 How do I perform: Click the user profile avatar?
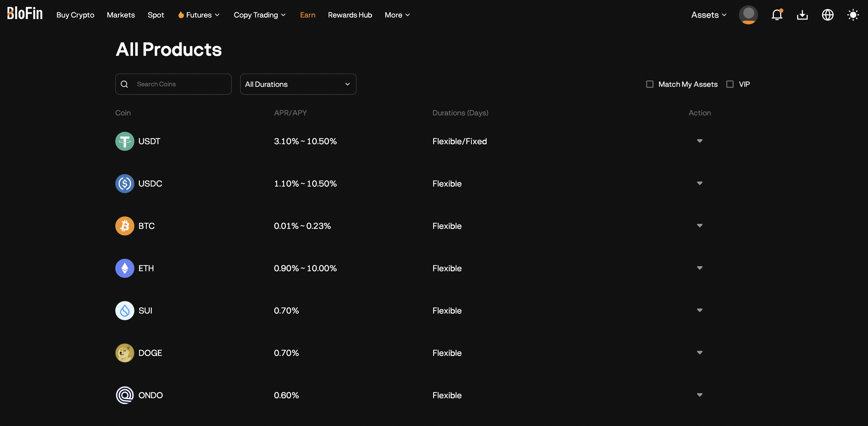[748, 15]
